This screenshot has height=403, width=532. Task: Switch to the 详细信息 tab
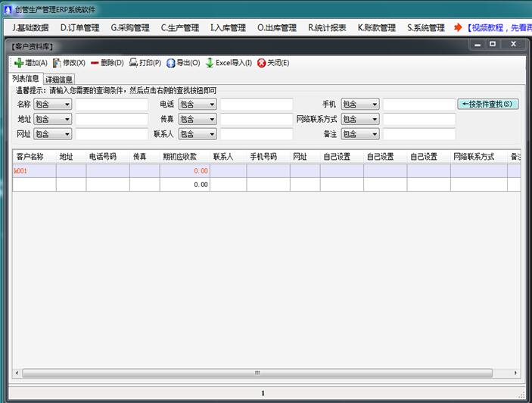(x=59, y=79)
